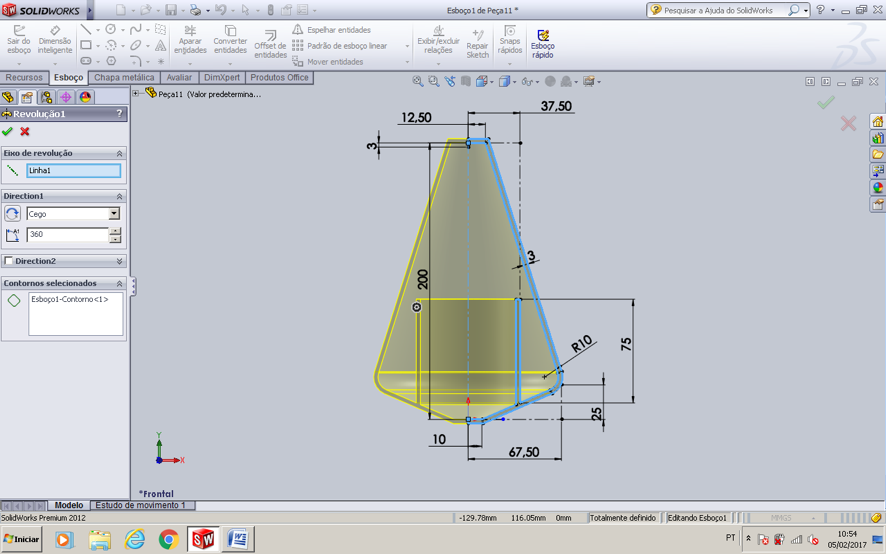Select the corner Rectangle sketch tool
This screenshot has height=554, width=886.
click(x=86, y=45)
